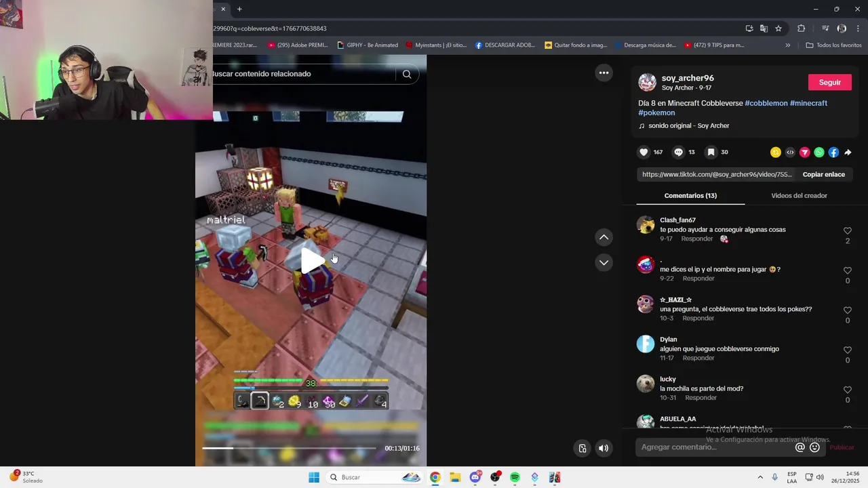The image size is (868, 488).
Task: Go to next video with down arrow
Action: click(x=604, y=262)
